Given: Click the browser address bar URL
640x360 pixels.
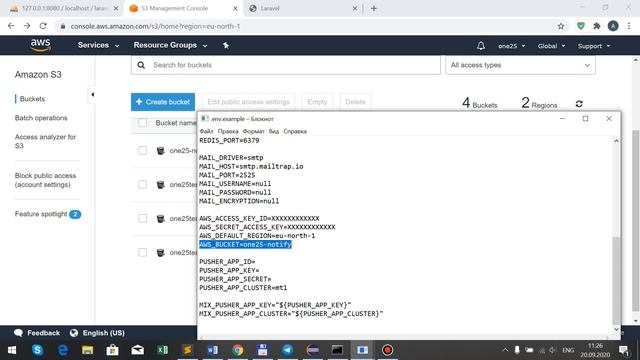Looking at the screenshot, I should tap(156, 26).
